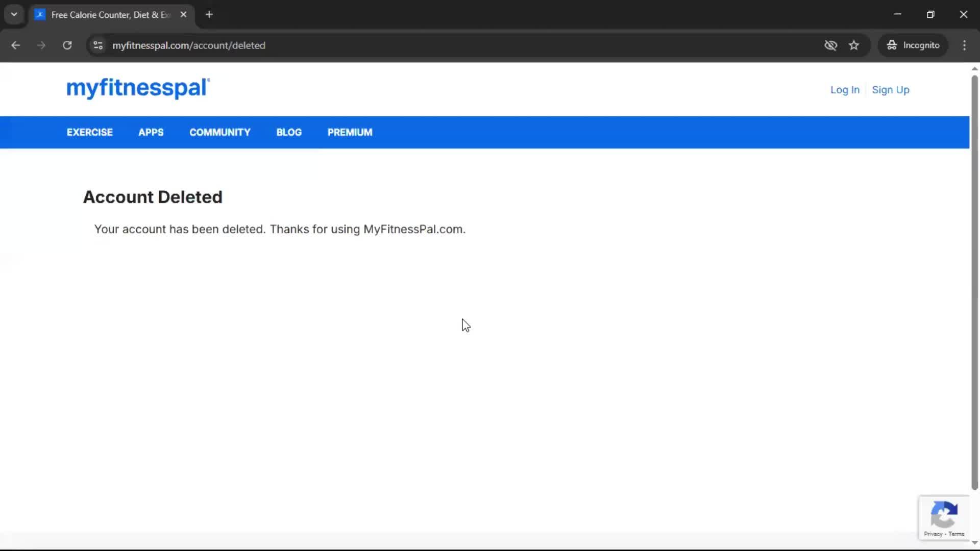Open a new tab with the plus button
Image resolution: width=980 pixels, height=551 pixels.
pyautogui.click(x=209, y=15)
